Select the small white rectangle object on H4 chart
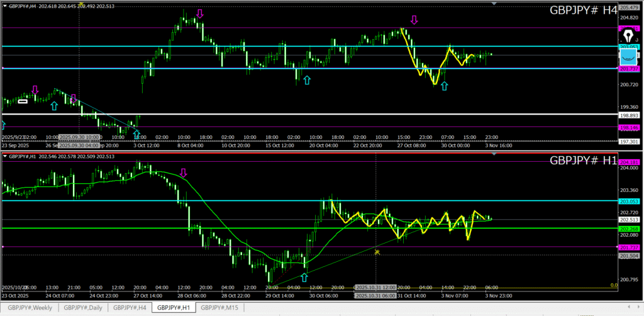Viewport: 644px width, 316px height. [x=23, y=101]
